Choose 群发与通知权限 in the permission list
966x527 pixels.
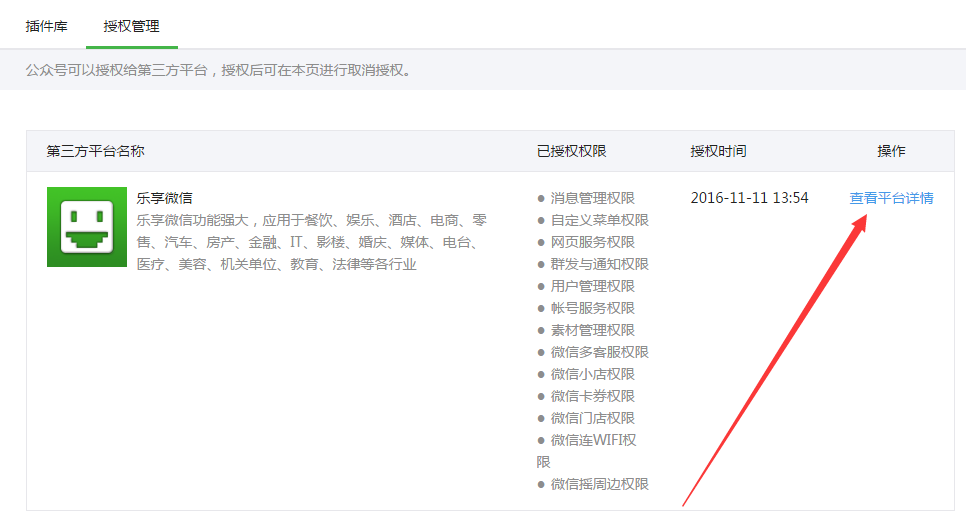(x=599, y=264)
